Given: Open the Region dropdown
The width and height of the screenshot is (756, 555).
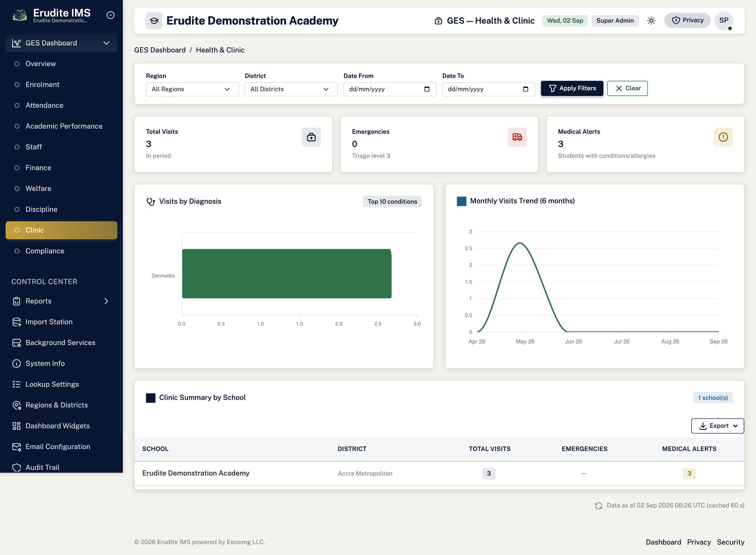Looking at the screenshot, I should (x=192, y=89).
